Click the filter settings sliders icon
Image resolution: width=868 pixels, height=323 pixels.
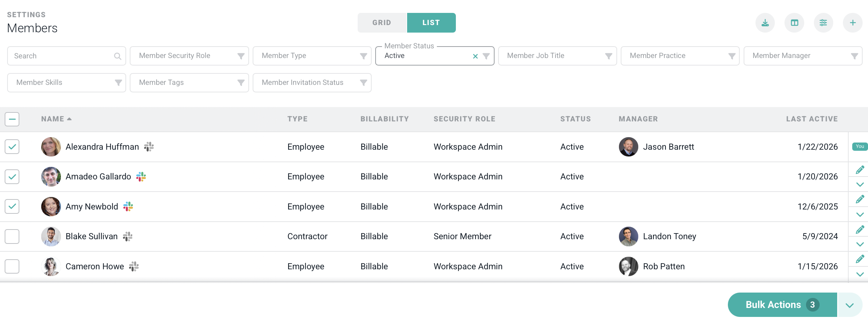(823, 23)
